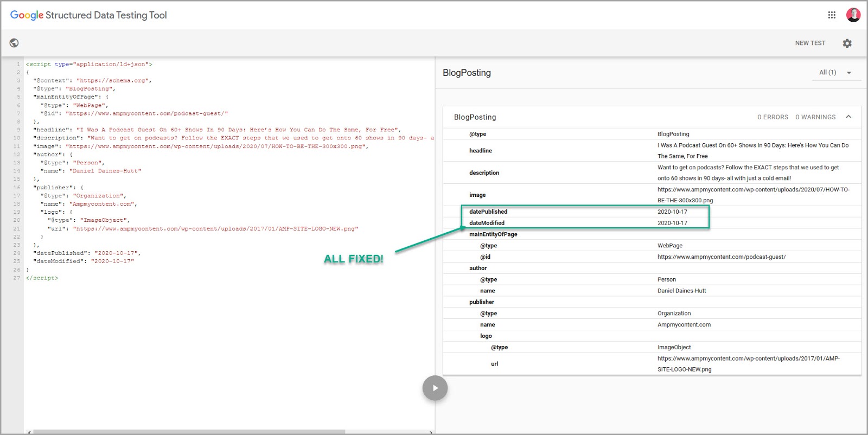Click the 0 ERRORS label

(x=773, y=117)
